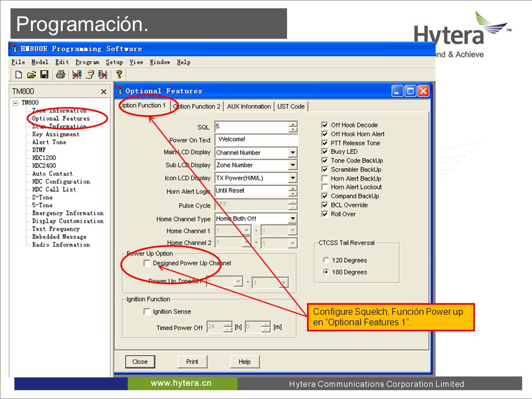Enable Horn Alert BackUp

(x=325, y=178)
